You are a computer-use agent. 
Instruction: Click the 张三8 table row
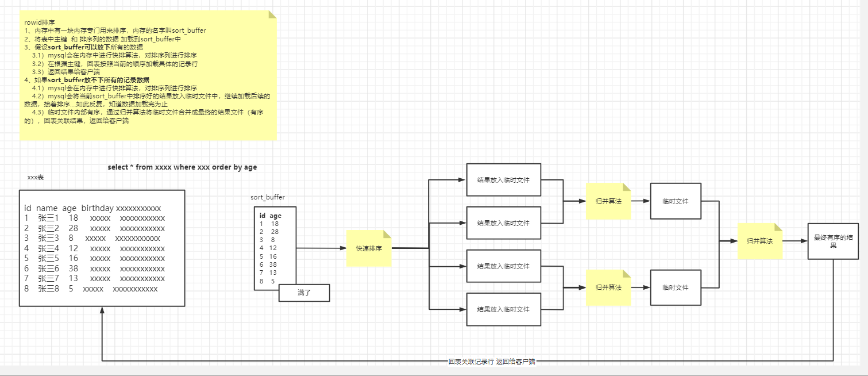[91, 289]
